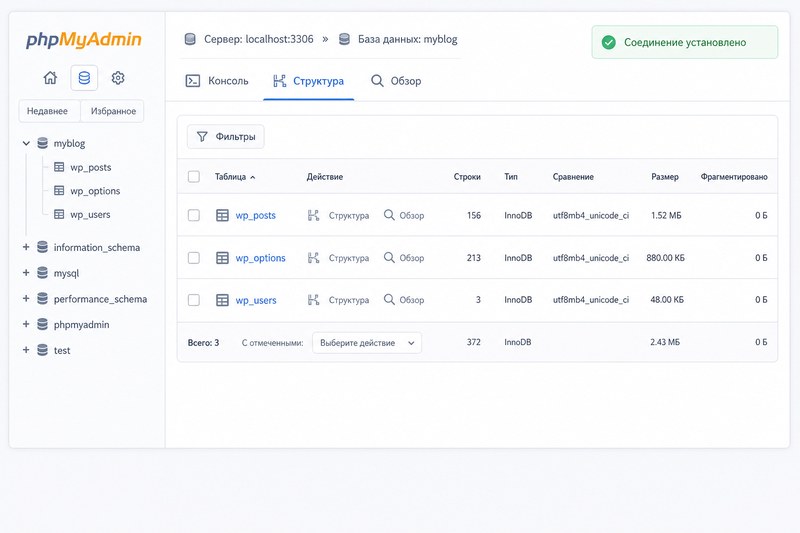Click table icon in wp_posts table row
Image resolution: width=800 pixels, height=533 pixels.
(222, 215)
